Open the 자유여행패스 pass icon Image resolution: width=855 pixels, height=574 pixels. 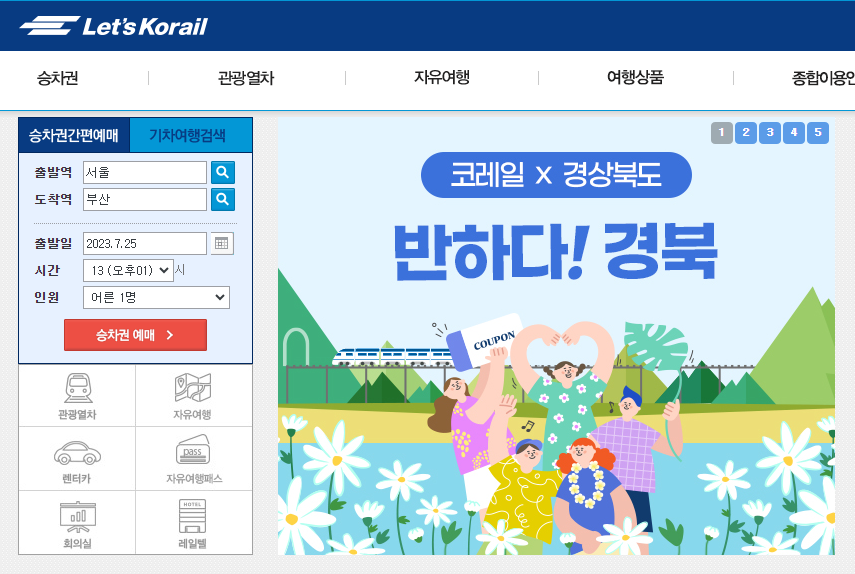(x=194, y=459)
